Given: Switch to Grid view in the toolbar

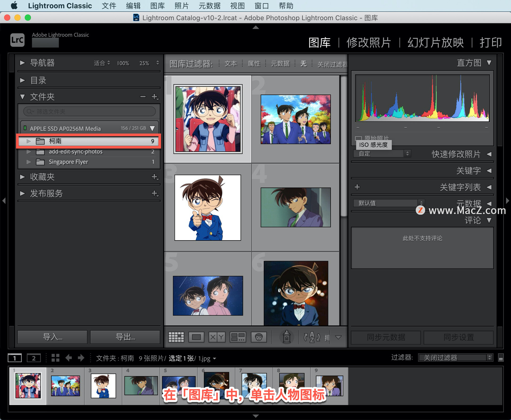Looking at the screenshot, I should [176, 337].
